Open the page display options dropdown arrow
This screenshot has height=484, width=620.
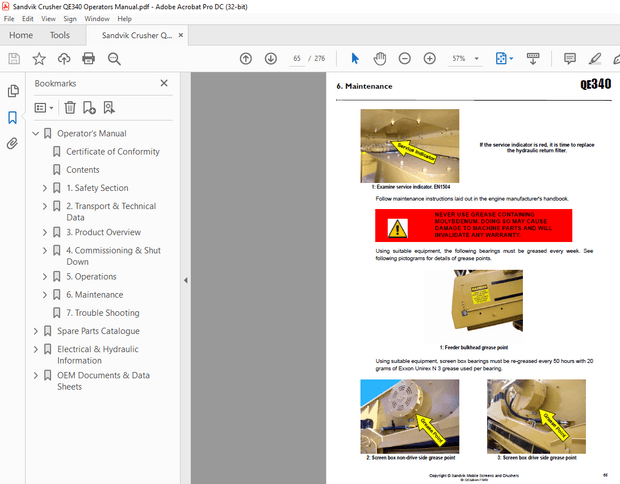[x=511, y=59]
